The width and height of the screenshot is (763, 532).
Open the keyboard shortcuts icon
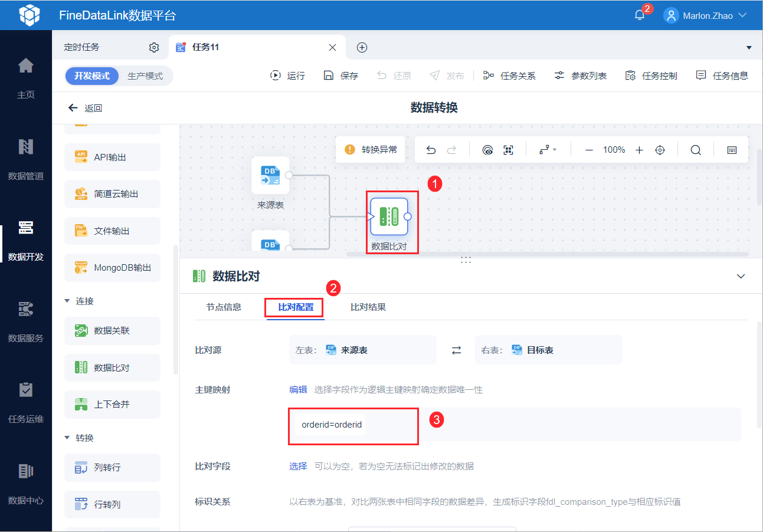pyautogui.click(x=732, y=150)
